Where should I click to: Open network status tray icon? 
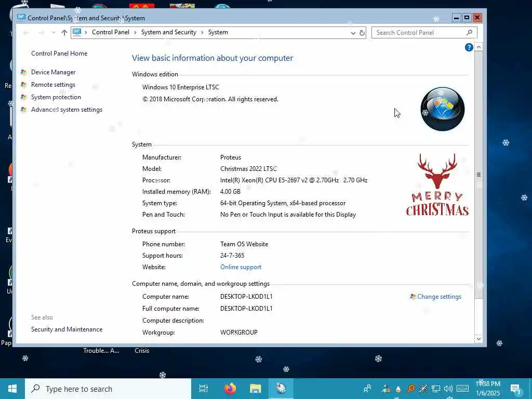[436, 389]
